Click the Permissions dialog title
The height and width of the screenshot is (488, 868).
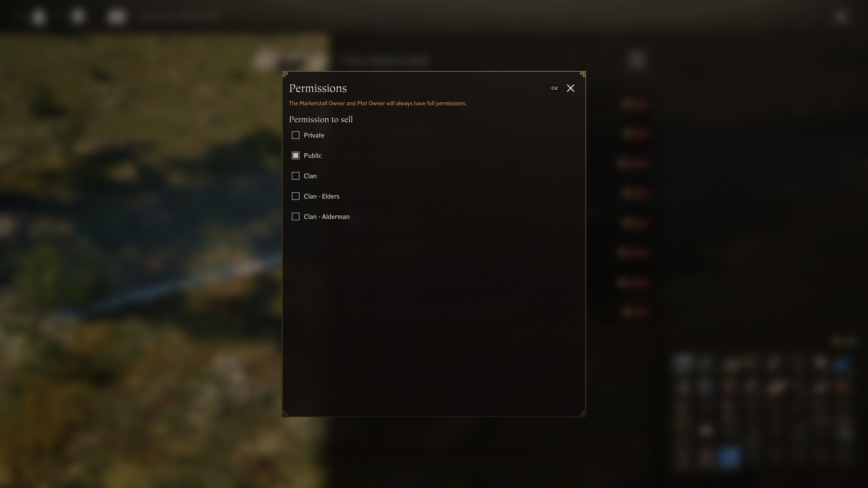click(x=318, y=88)
